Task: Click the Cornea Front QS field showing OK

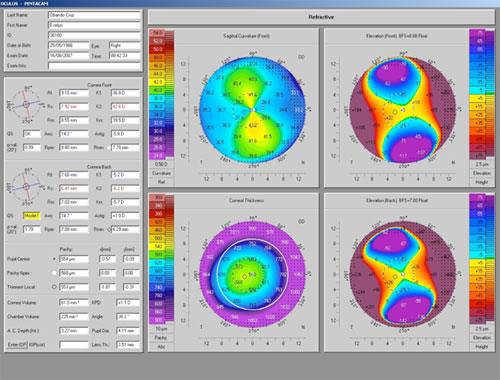Action: coord(32,134)
